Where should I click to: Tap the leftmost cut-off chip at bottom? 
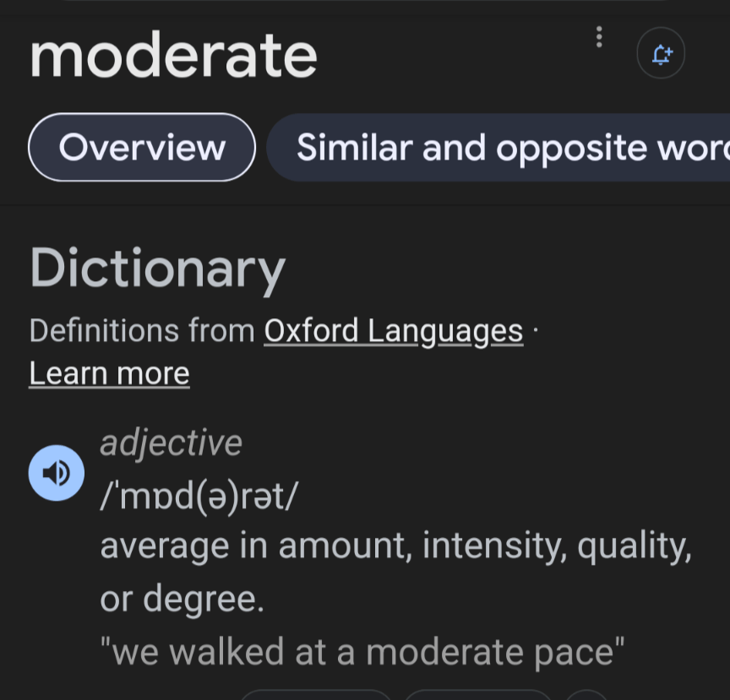[317, 694]
